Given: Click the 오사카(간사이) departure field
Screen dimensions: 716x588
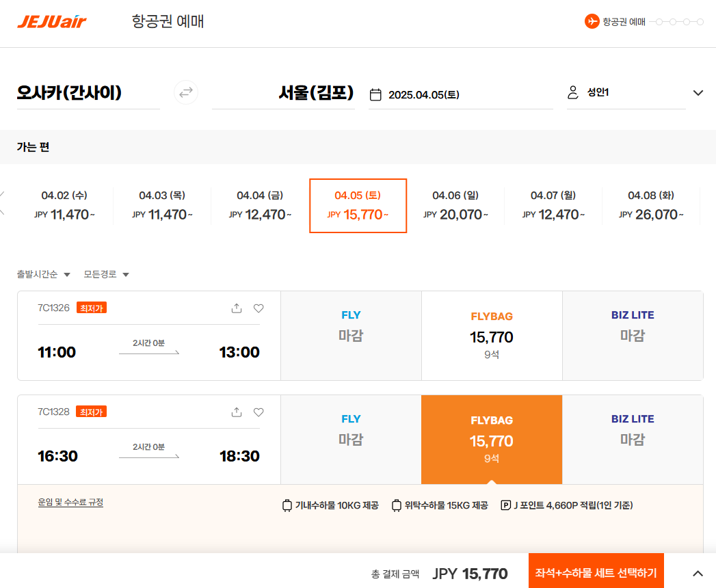Looking at the screenshot, I should coord(88,93).
